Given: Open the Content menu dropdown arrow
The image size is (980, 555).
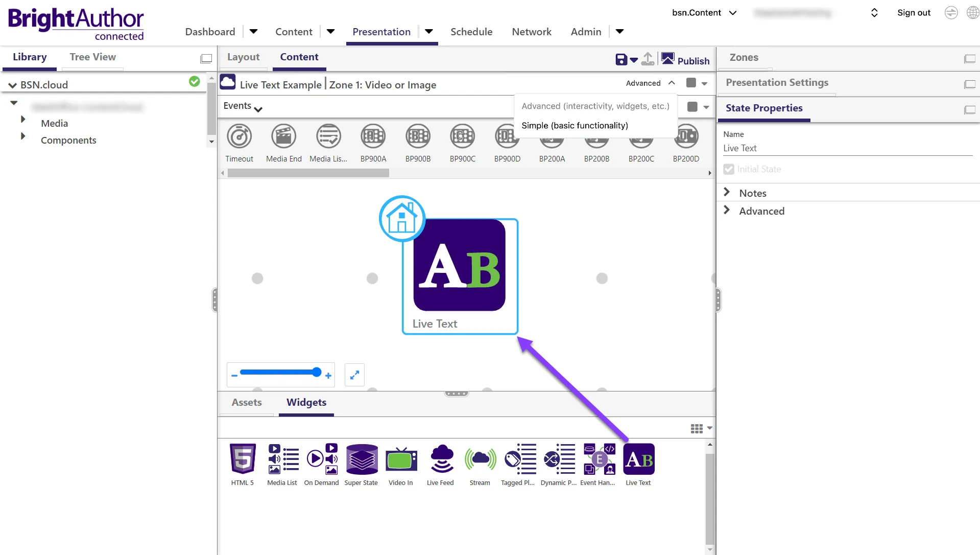Looking at the screenshot, I should click(330, 32).
